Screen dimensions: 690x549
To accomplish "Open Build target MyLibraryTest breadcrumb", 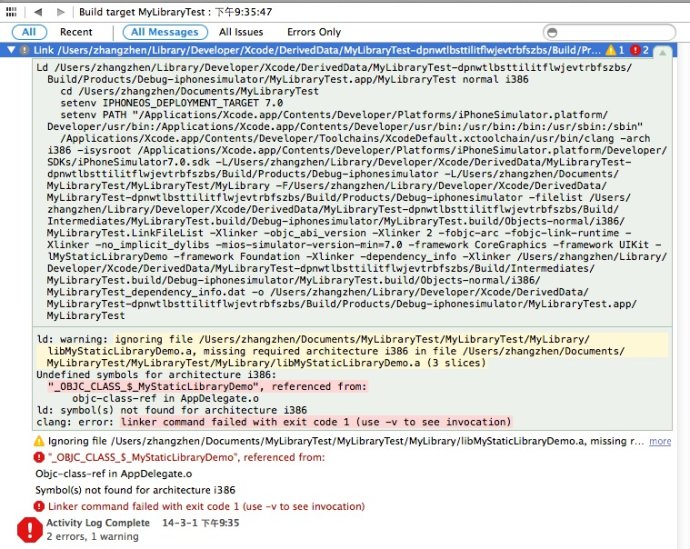I will [x=176, y=12].
